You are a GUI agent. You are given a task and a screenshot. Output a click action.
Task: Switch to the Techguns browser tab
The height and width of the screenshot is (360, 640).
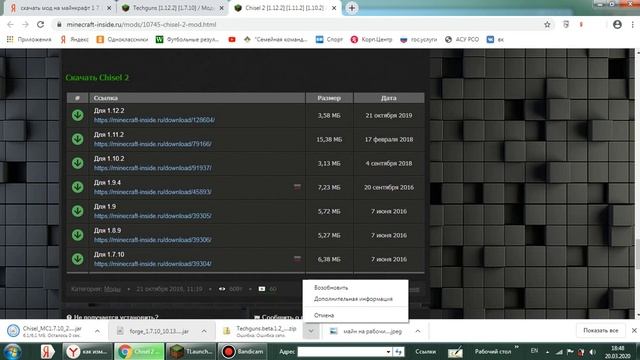pyautogui.click(x=173, y=8)
